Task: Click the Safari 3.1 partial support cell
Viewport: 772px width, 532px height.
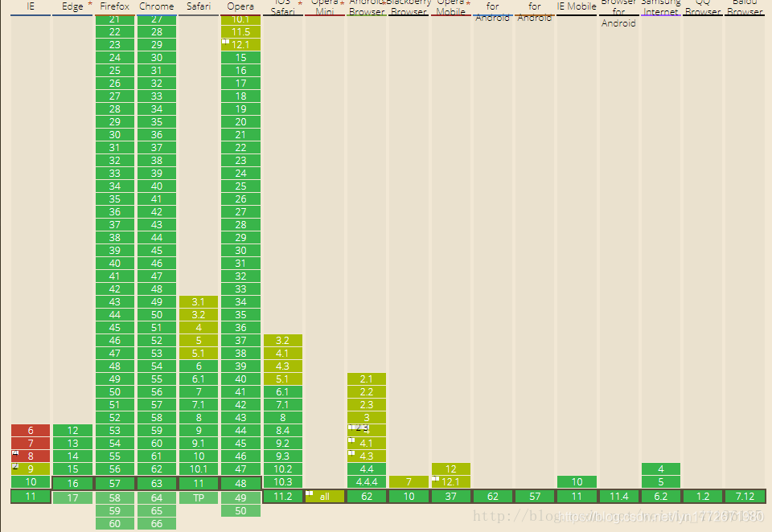Action: pyautogui.click(x=199, y=301)
